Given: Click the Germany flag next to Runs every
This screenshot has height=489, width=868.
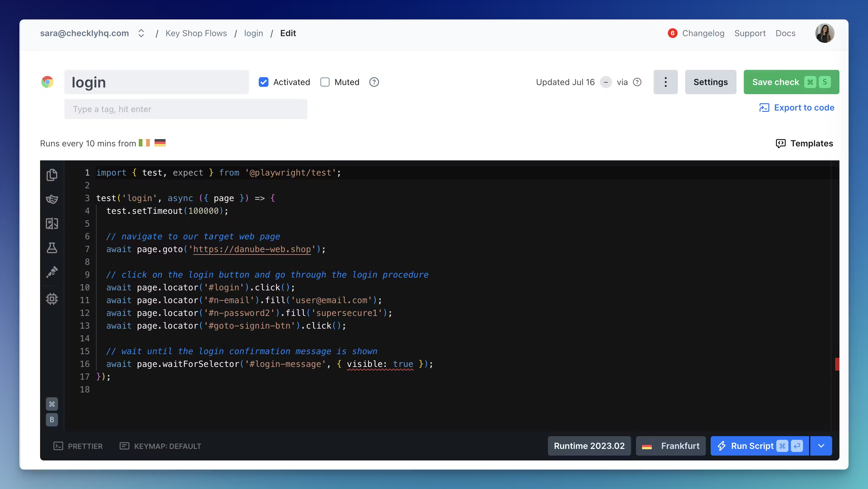Looking at the screenshot, I should (160, 143).
